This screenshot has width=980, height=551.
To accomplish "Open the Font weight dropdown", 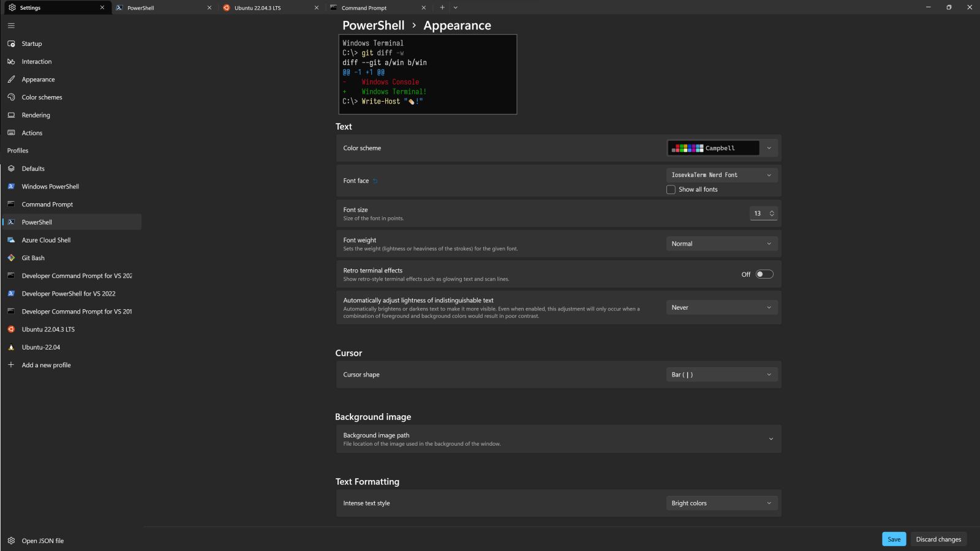I will click(x=722, y=243).
